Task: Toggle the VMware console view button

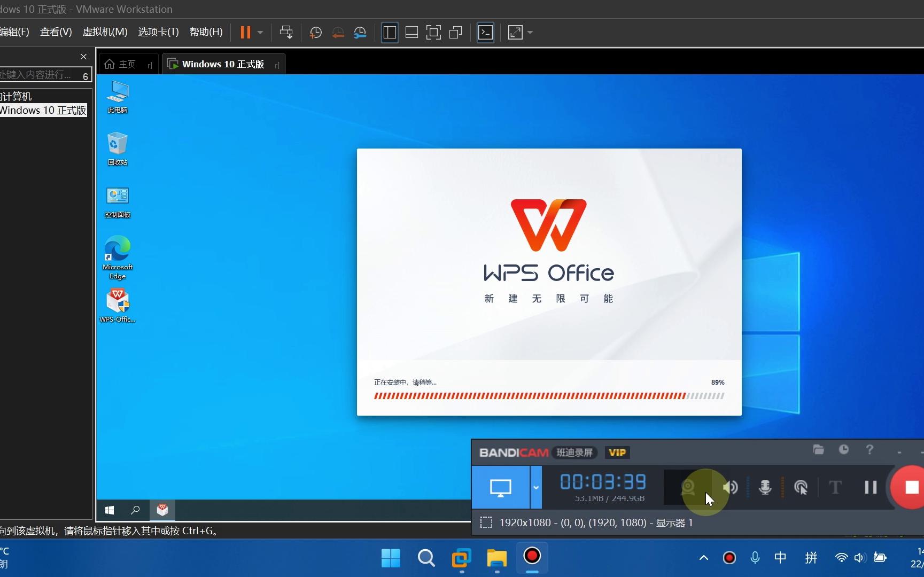Action: [485, 33]
